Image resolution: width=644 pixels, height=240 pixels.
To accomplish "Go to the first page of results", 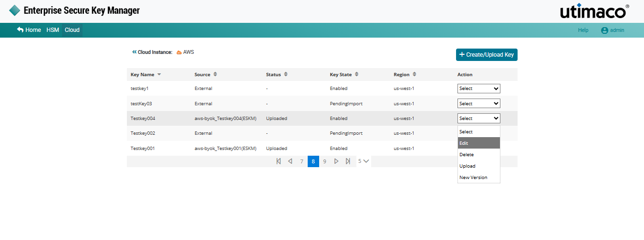I will point(279,161).
